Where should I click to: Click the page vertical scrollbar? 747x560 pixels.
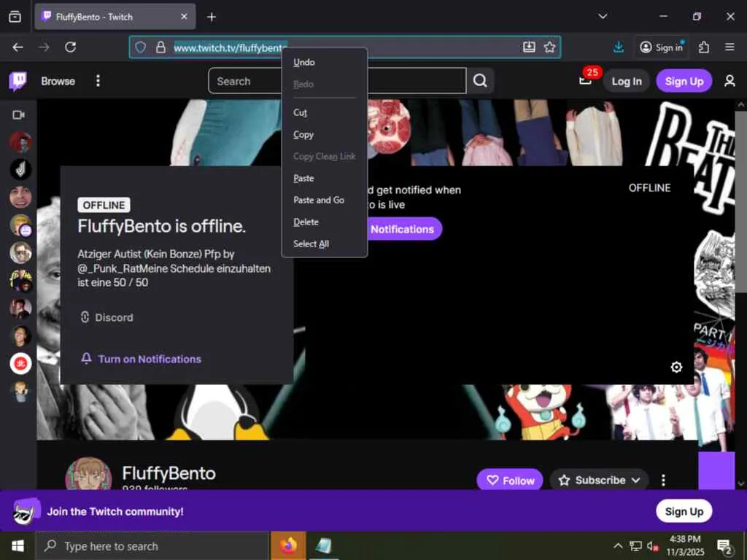point(741,202)
